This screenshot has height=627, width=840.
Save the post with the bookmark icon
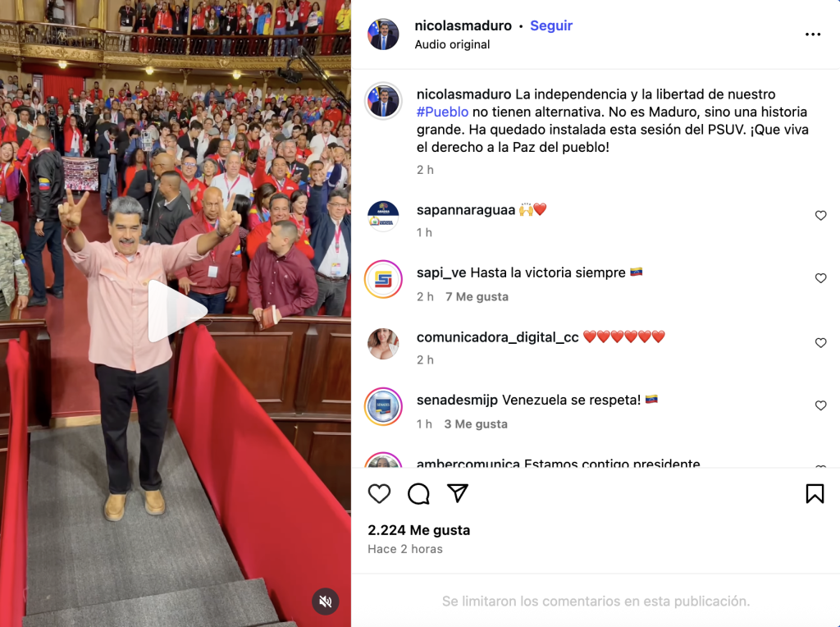coord(815,493)
